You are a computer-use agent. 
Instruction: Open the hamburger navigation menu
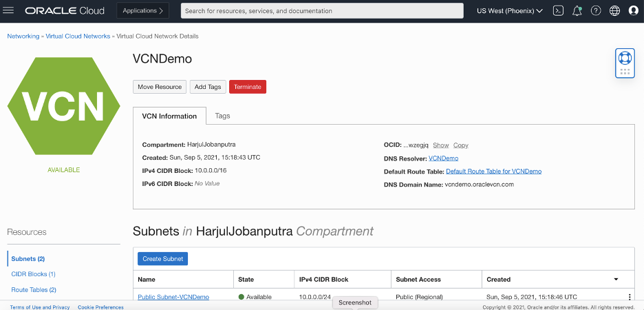tap(8, 11)
